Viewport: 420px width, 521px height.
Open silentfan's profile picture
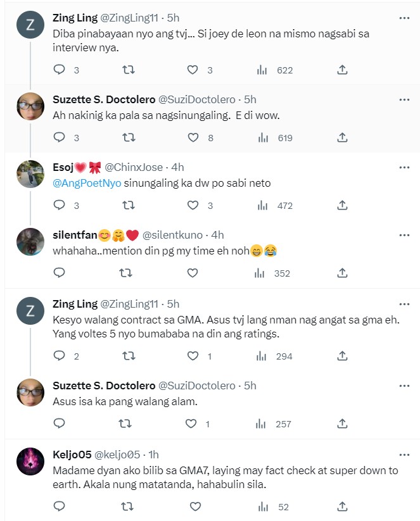pyautogui.click(x=30, y=242)
